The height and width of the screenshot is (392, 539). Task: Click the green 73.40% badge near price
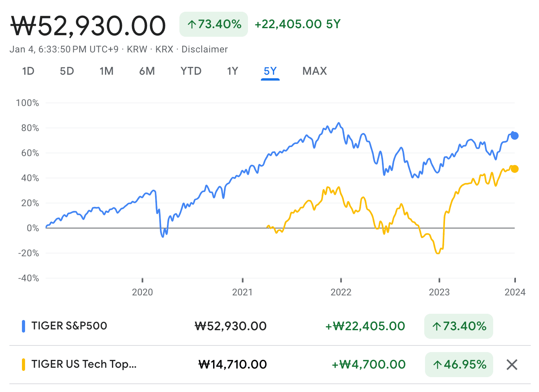click(x=213, y=24)
